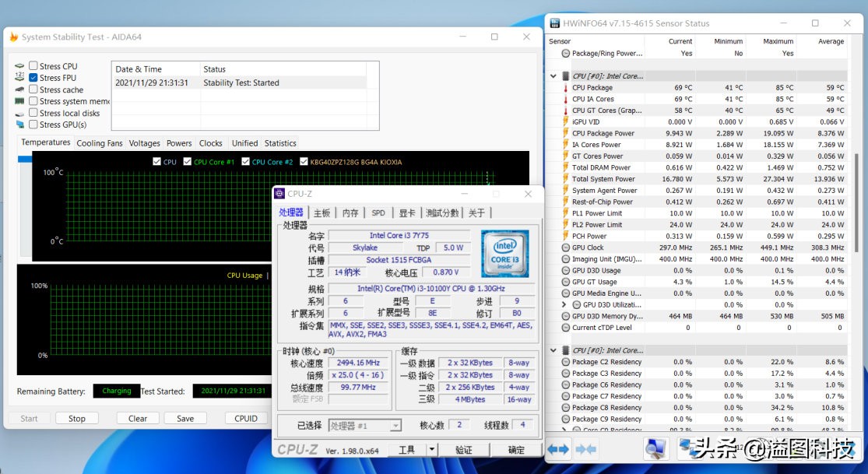This screenshot has width=868, height=474.
Task: Select the Stability Test: Started log row
Action: [239, 83]
